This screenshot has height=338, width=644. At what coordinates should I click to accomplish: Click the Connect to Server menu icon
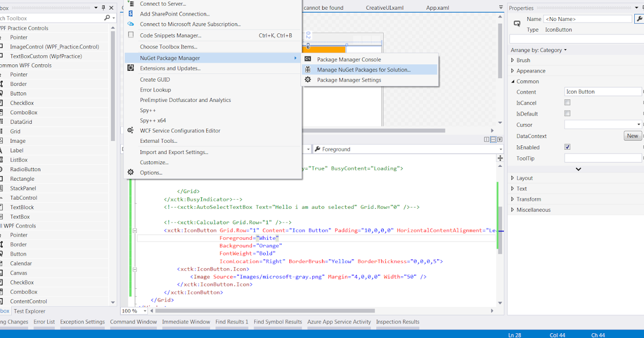130,4
